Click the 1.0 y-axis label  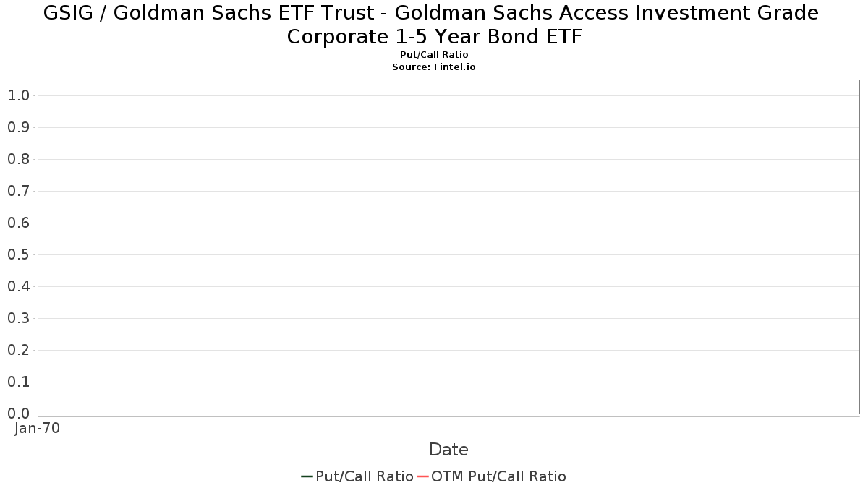(18, 95)
